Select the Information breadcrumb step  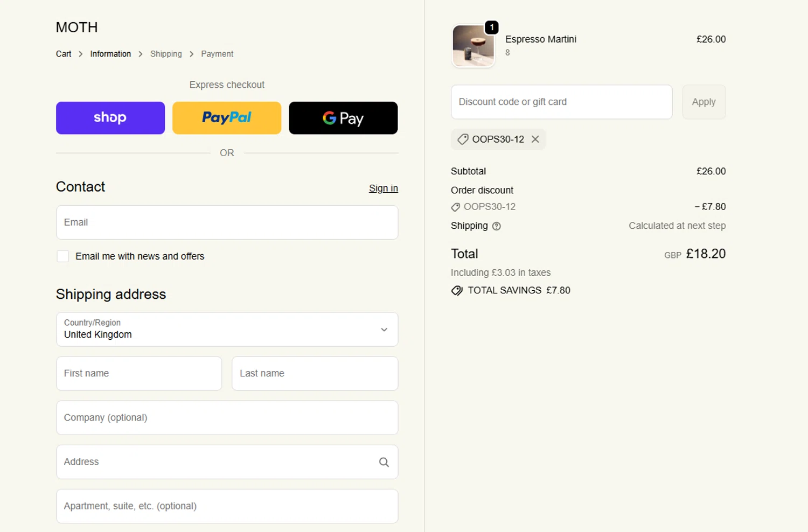(x=110, y=54)
